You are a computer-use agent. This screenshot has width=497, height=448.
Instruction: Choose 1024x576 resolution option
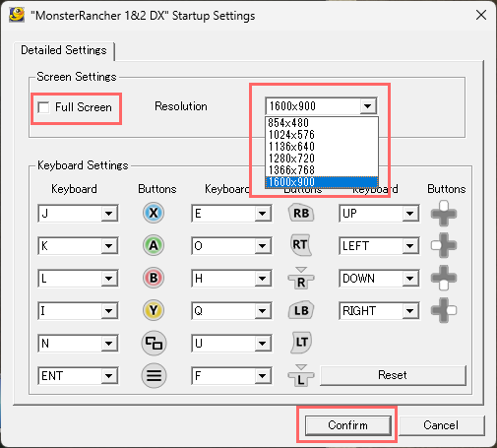coord(322,135)
